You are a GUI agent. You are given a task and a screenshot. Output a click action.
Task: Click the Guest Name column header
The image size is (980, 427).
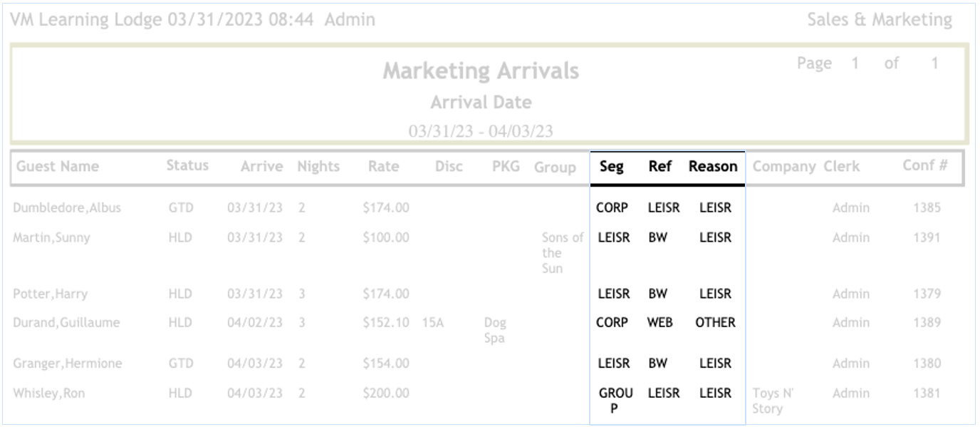click(58, 167)
